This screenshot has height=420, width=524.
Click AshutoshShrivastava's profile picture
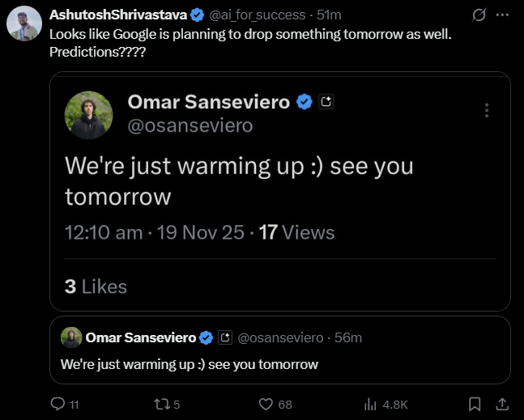24,23
